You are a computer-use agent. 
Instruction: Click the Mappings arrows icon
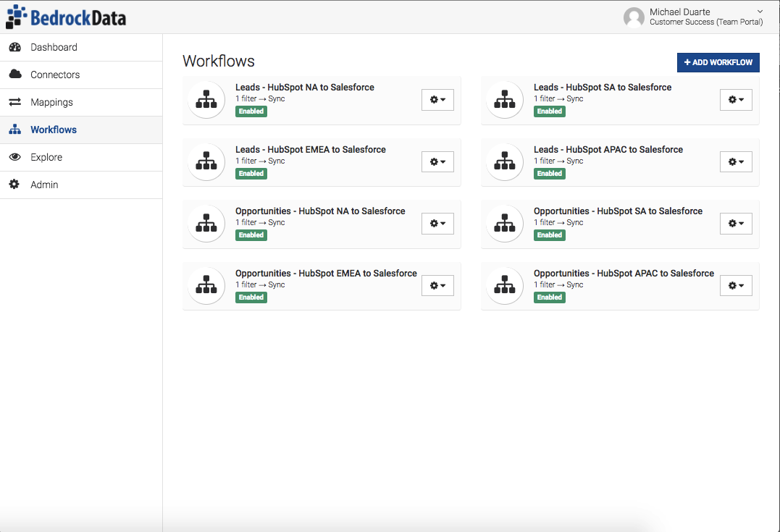(x=15, y=102)
